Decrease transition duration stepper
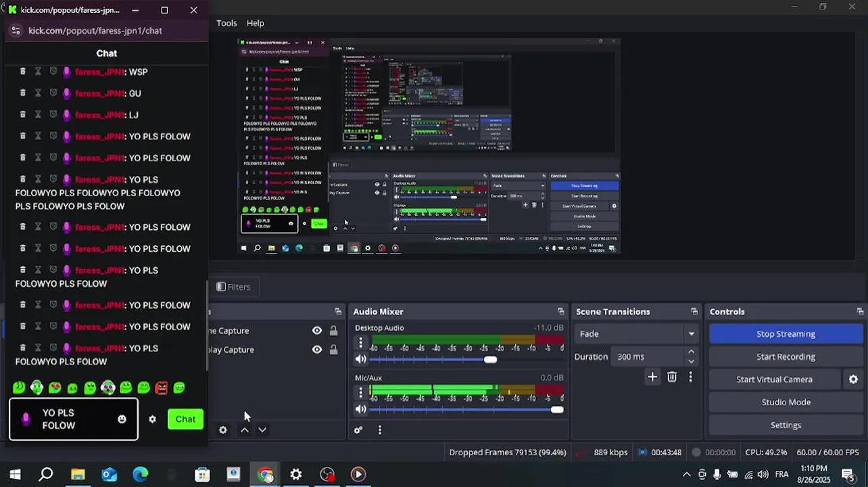 tap(691, 361)
